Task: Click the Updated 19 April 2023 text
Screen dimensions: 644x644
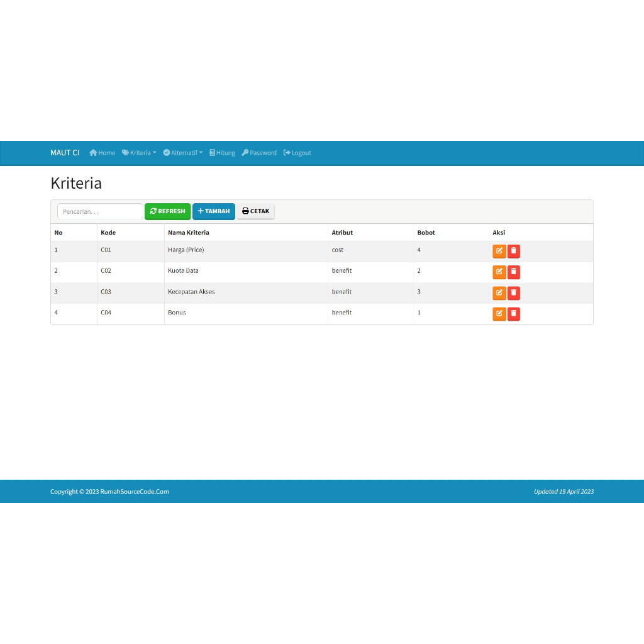Action: coord(564,492)
